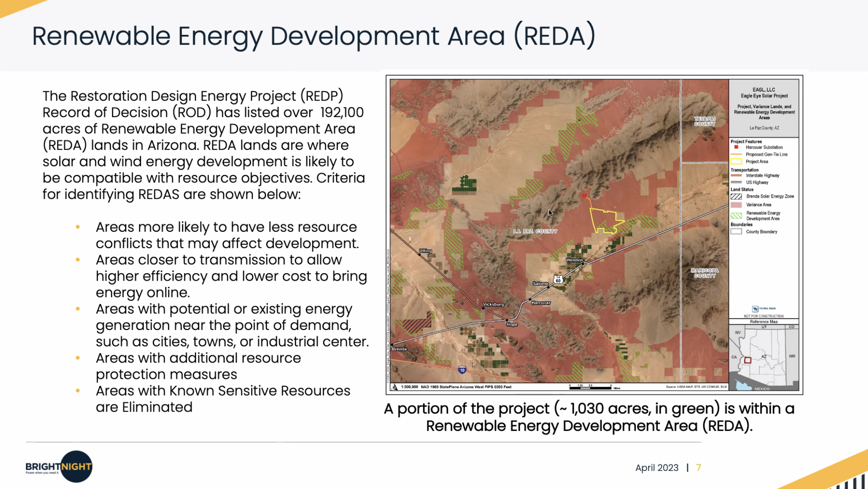Click the red Harcuvar Substation marker on map
868x489 pixels.
tap(584, 195)
